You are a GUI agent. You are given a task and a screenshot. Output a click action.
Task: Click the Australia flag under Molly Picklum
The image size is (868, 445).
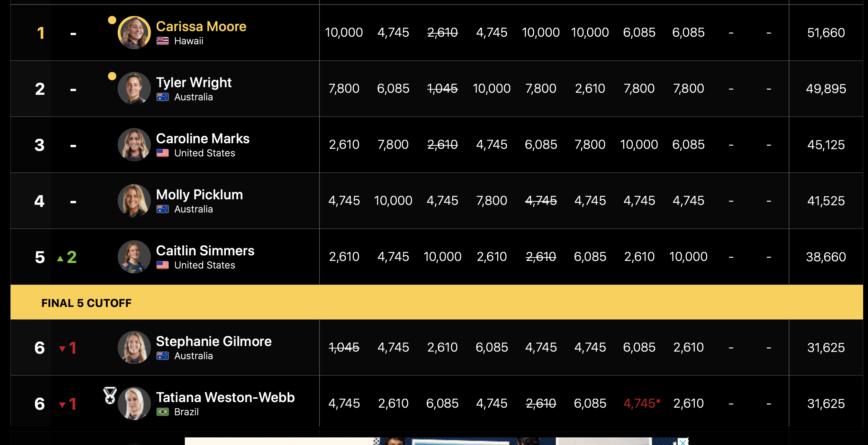[162, 209]
